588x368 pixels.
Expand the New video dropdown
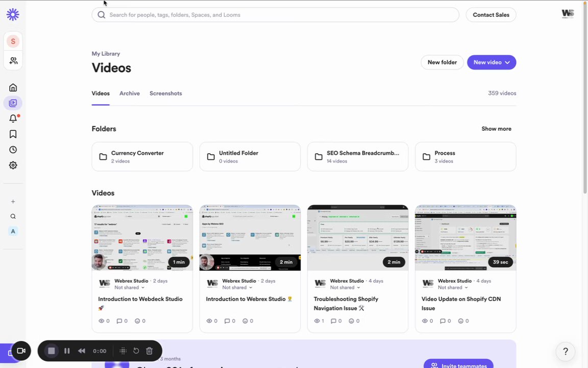[507, 62]
